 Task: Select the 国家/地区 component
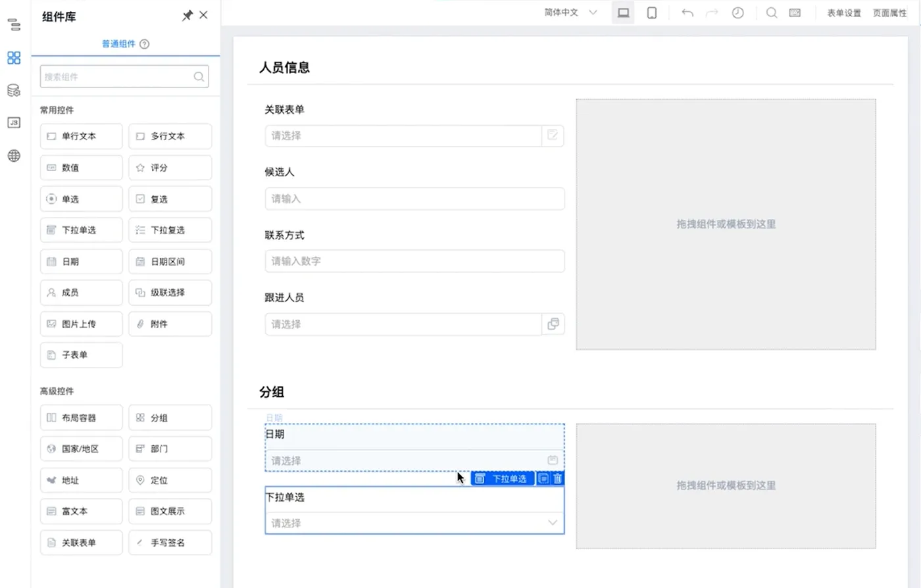point(81,449)
